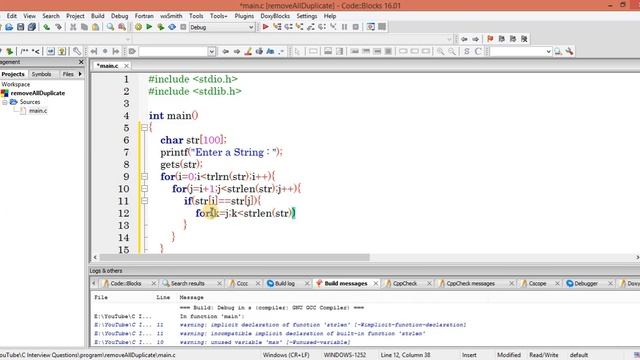
Task: Open the incremental search box dropdown arrow
Action: pos(211,52)
